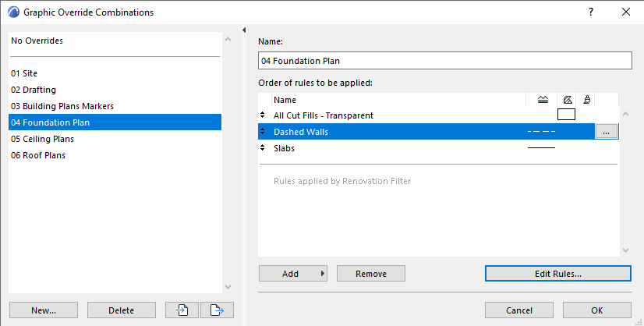This screenshot has width=644, height=326.
Task: Click the surface paint column header icon
Action: [x=586, y=100]
